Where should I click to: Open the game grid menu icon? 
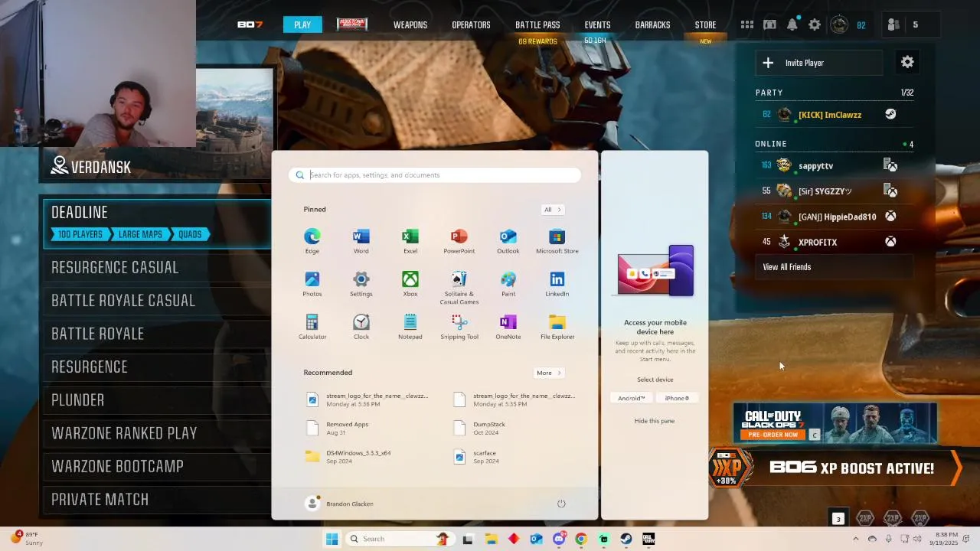[747, 24]
